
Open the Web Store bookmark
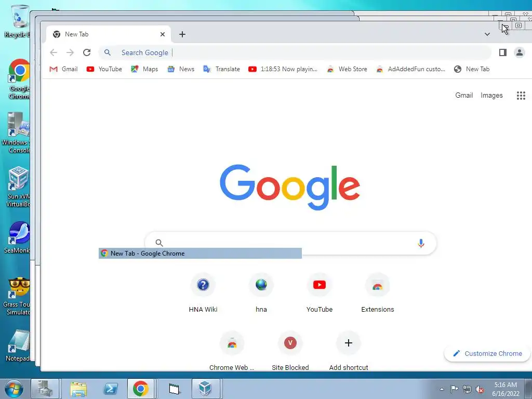pyautogui.click(x=347, y=69)
